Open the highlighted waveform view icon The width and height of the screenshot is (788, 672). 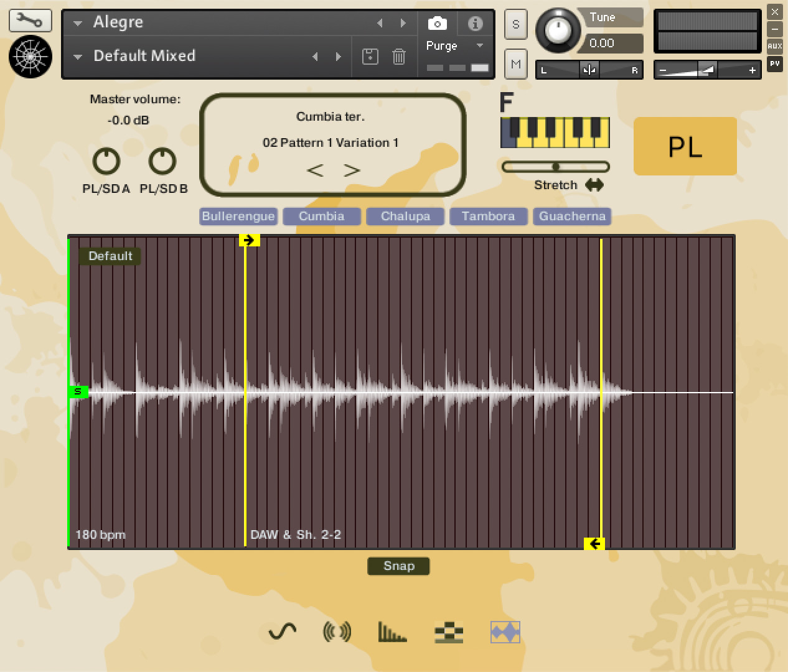(x=505, y=632)
